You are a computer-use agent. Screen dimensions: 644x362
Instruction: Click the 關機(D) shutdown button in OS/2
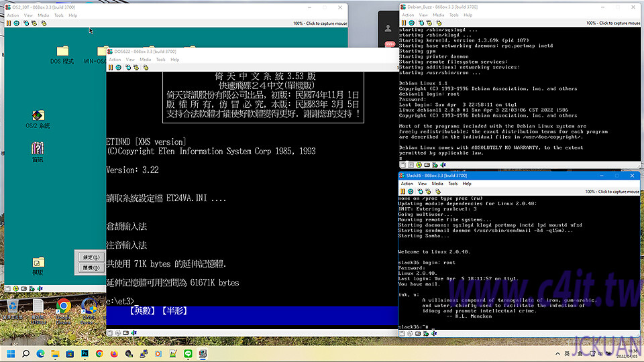pos(91,268)
